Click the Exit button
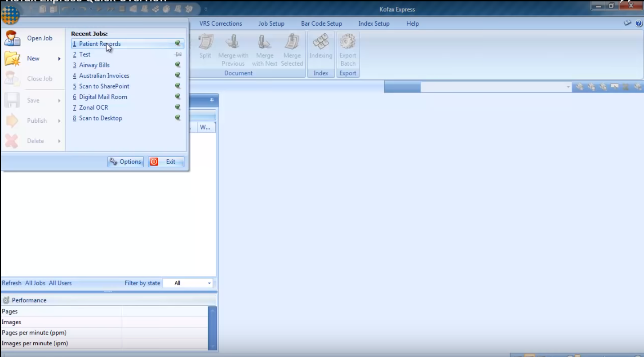The width and height of the screenshot is (644, 357). tap(166, 162)
